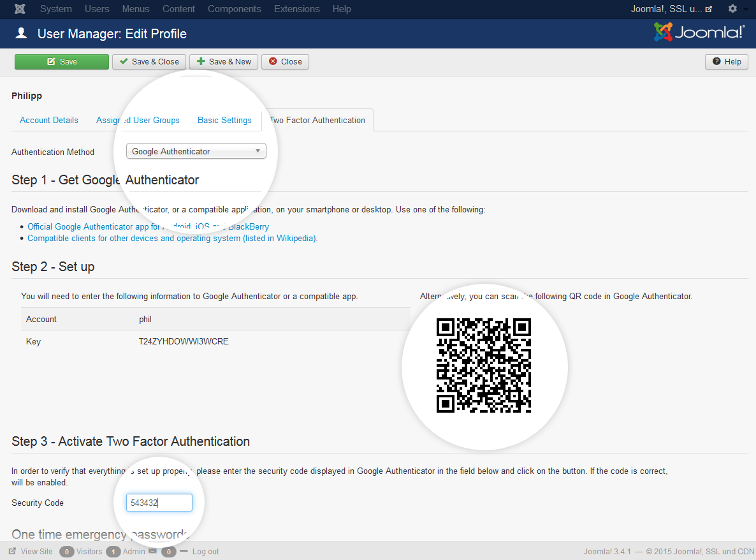Open the System menu

[56, 9]
